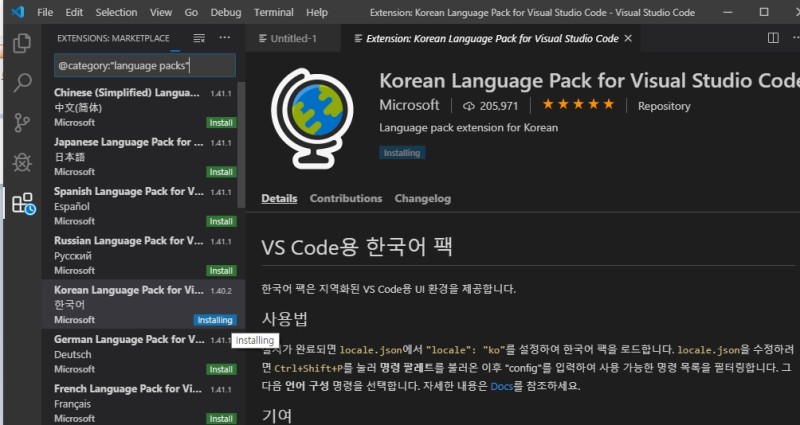
Task: Install the German Language Pack
Action: [x=221, y=369]
